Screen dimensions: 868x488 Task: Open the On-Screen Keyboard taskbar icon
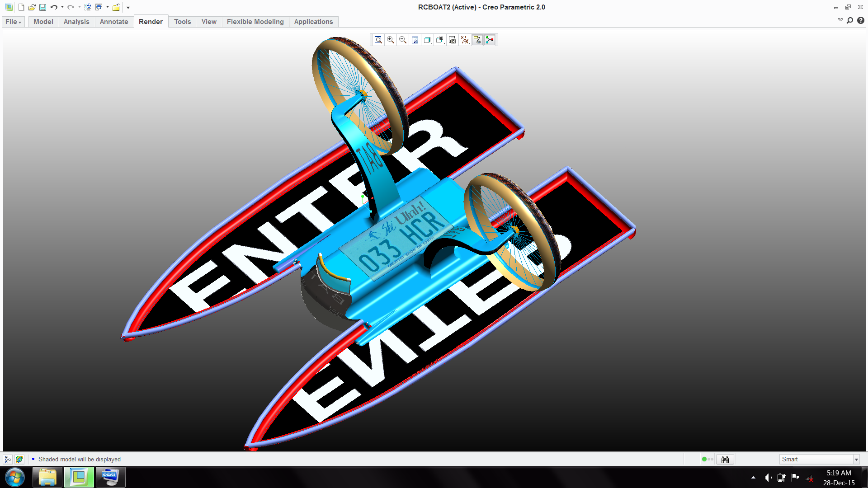[110, 477]
